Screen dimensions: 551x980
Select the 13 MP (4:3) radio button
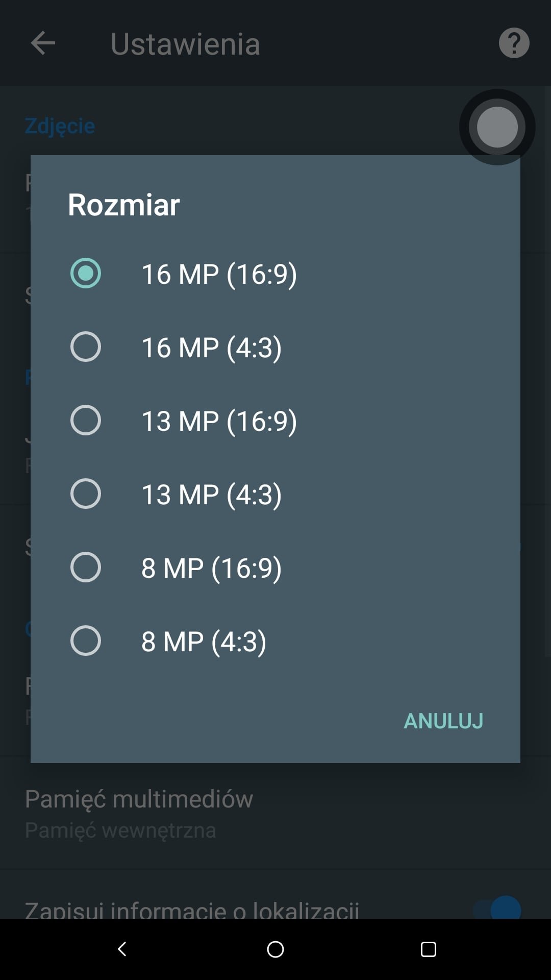[x=85, y=494]
